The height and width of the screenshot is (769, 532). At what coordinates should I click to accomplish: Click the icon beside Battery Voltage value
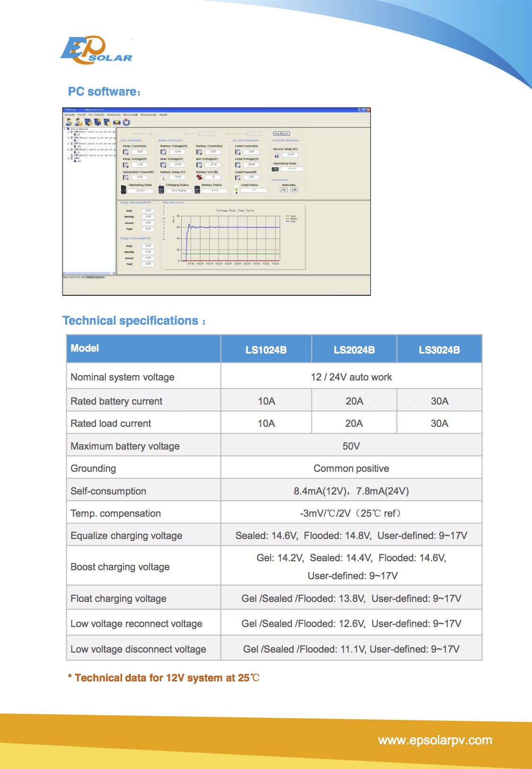coord(163,152)
